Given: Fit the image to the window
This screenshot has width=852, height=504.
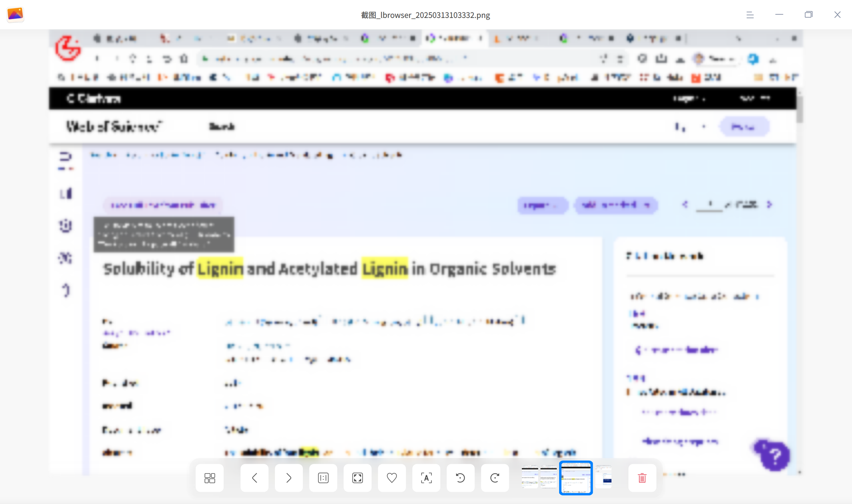Looking at the screenshot, I should (x=357, y=478).
